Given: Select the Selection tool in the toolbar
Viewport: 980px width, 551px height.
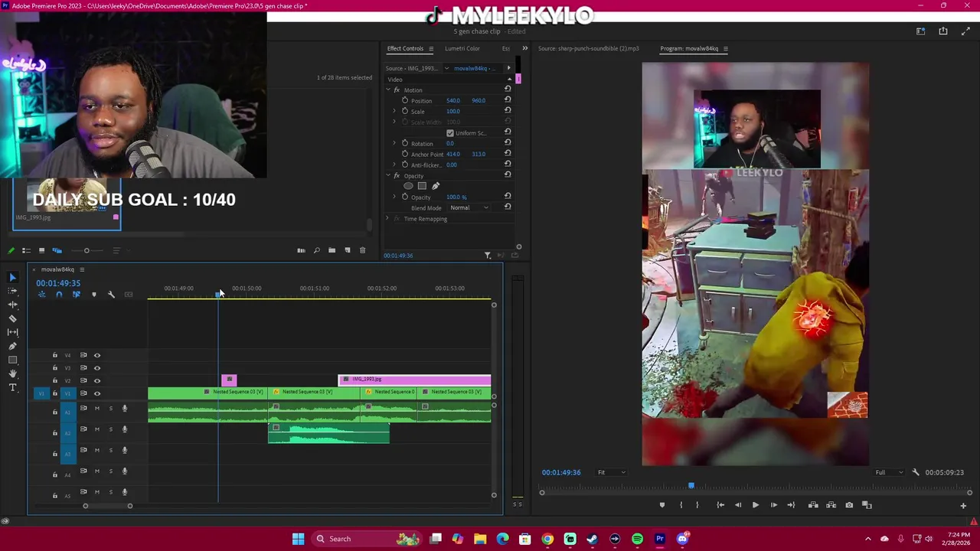Looking at the screenshot, I should coord(12,277).
